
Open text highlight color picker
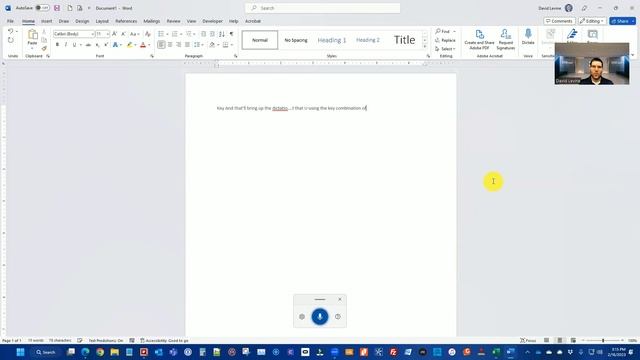pos(136,45)
